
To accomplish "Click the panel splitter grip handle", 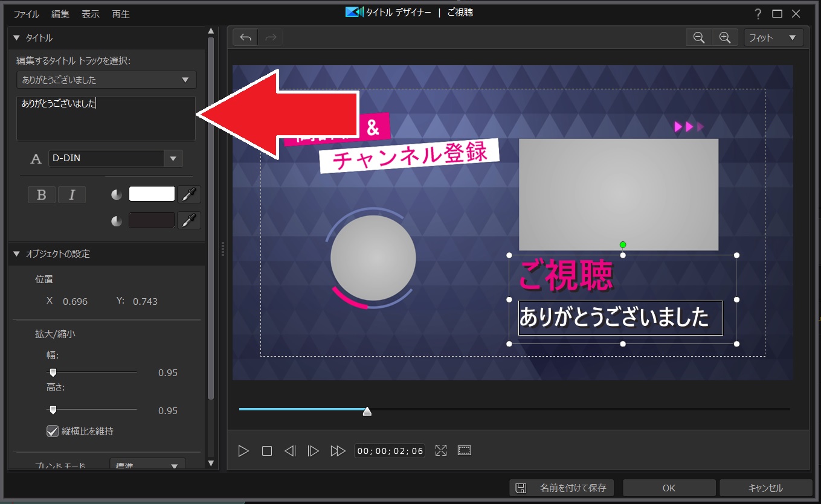I will coord(223,249).
